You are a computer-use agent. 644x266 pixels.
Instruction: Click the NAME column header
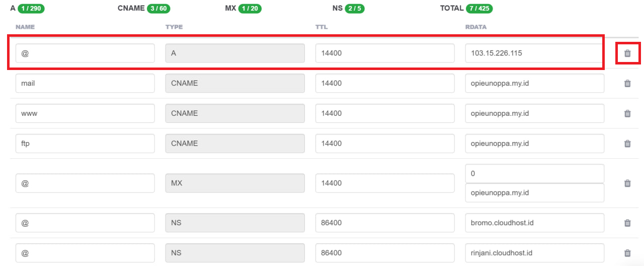click(x=25, y=27)
